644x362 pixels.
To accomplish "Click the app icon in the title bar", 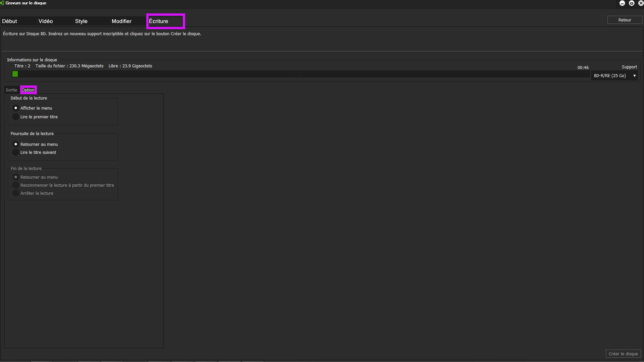I will (2, 3).
